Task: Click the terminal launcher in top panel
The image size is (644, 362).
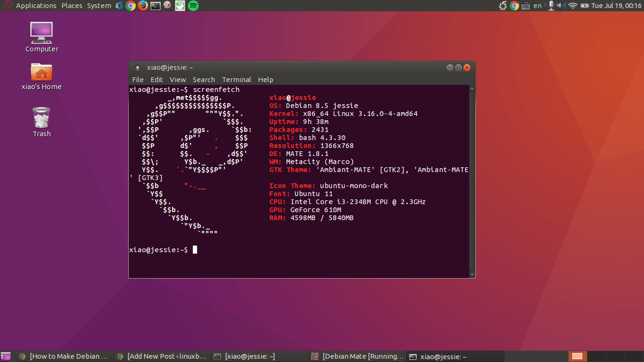Action: 156,6
